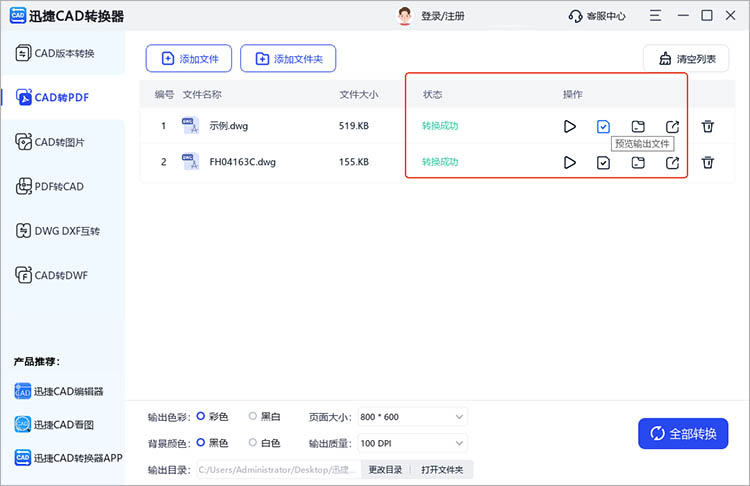Click the 全部转换 convert all button
The width and height of the screenshot is (750, 486).
coord(683,433)
